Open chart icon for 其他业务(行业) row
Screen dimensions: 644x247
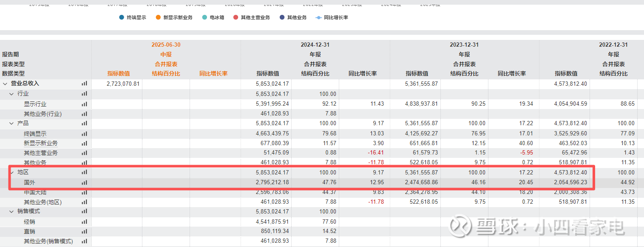pyautogui.click(x=84, y=114)
